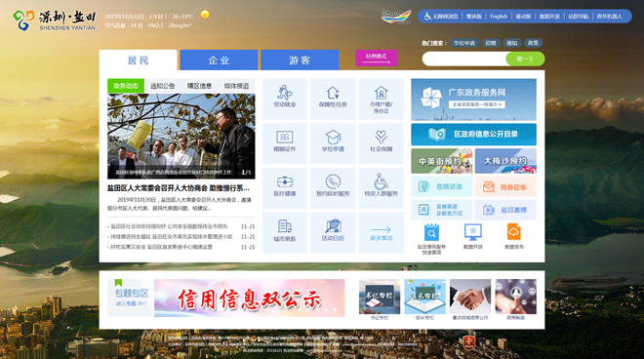This screenshot has width=644, height=359.
Task: Switch to the 游客 tab
Action: pos(300,60)
